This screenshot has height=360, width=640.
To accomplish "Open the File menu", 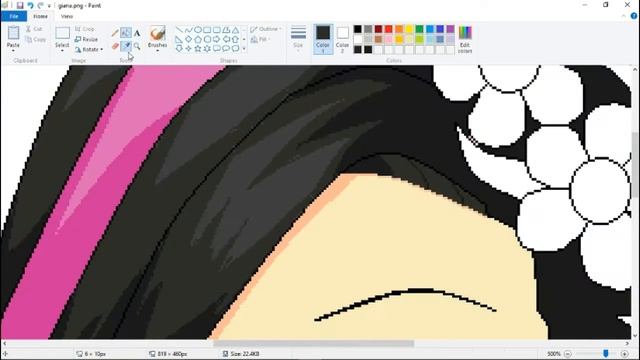I will point(13,16).
